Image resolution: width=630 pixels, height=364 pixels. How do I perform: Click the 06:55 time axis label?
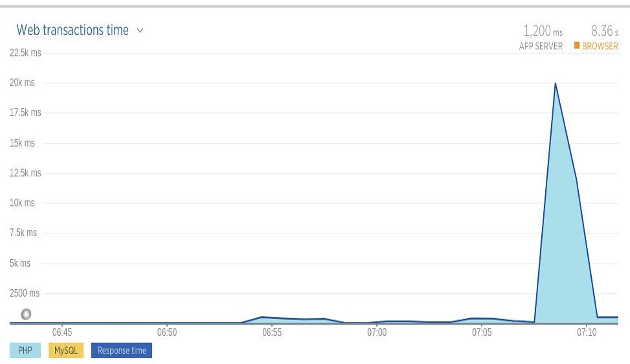pos(272,333)
